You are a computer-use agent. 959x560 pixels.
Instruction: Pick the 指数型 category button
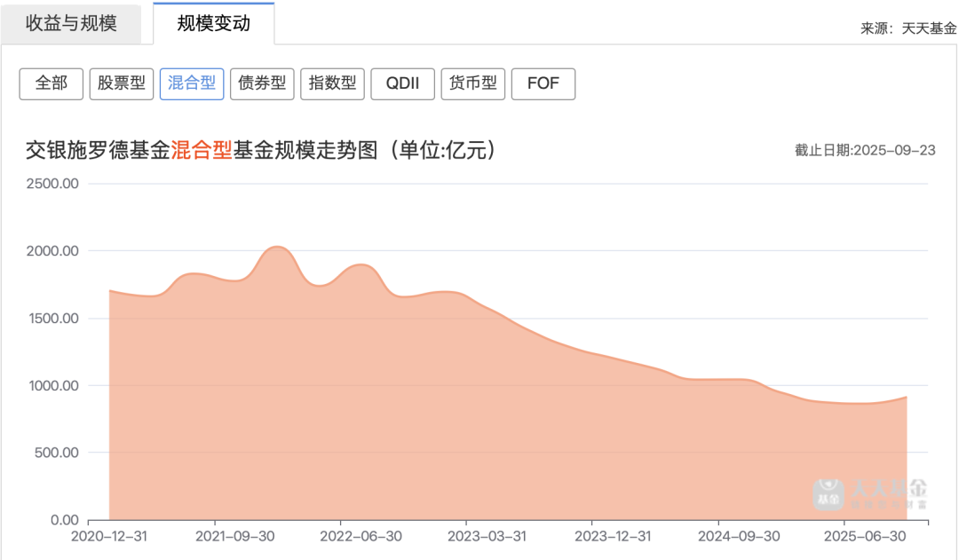[332, 83]
